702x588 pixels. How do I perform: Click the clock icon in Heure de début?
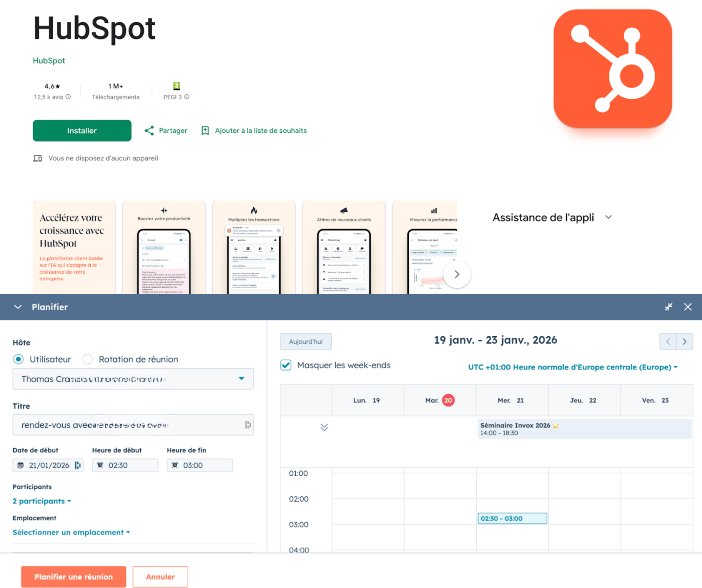(x=100, y=465)
